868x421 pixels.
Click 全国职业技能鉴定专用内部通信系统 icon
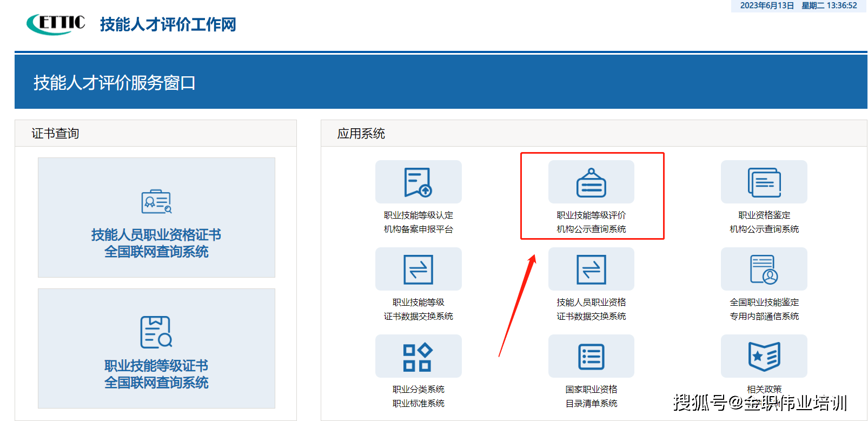[764, 269]
